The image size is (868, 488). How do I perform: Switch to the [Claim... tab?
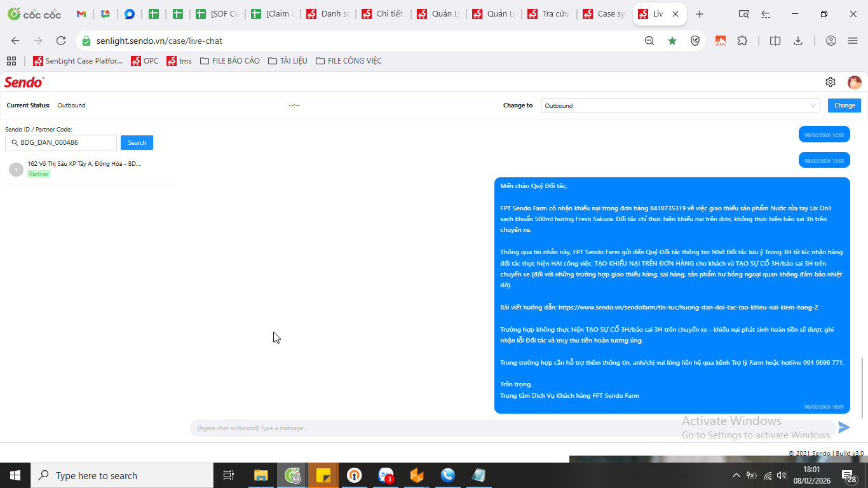273,14
